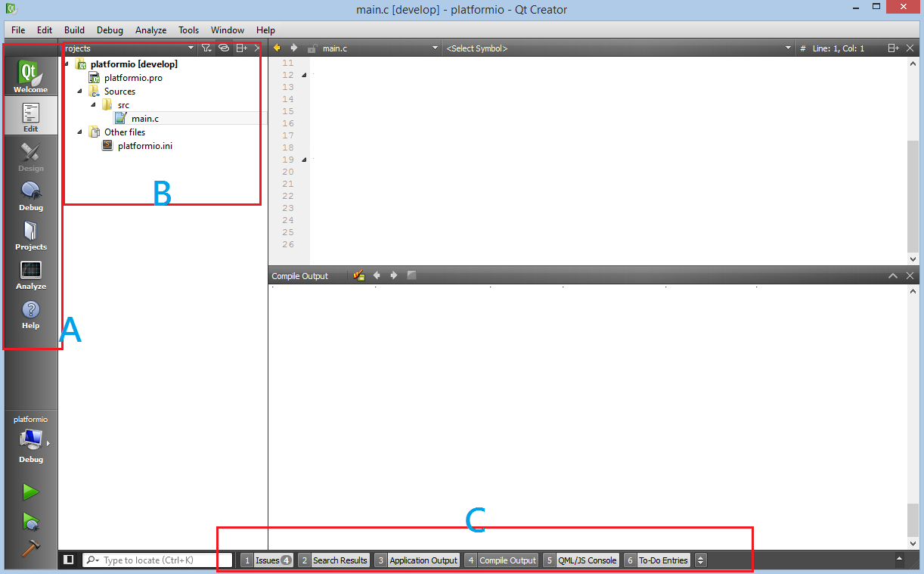Image resolution: width=924 pixels, height=574 pixels.
Task: Click the Compile Output scrollbar down arrow
Action: click(x=913, y=544)
